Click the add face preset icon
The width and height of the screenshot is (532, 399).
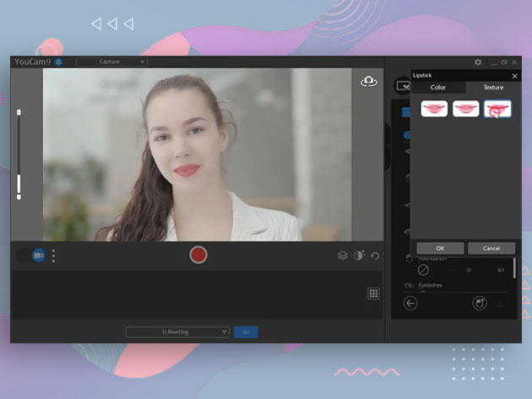[480, 304]
